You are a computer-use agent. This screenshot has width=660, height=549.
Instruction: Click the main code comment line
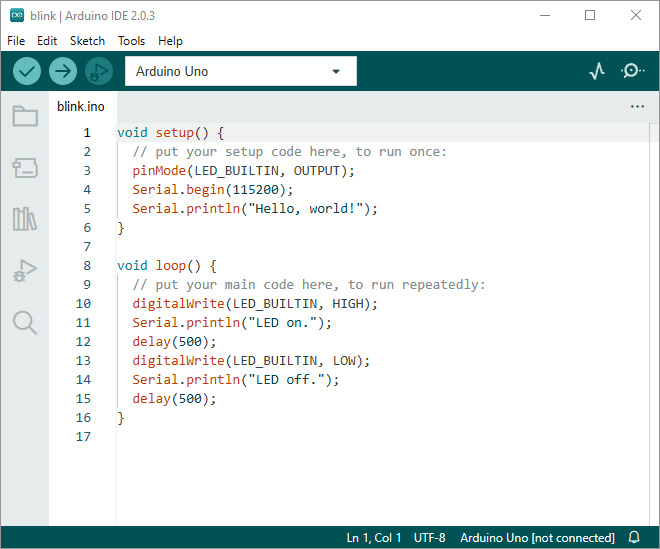pyautogui.click(x=309, y=285)
